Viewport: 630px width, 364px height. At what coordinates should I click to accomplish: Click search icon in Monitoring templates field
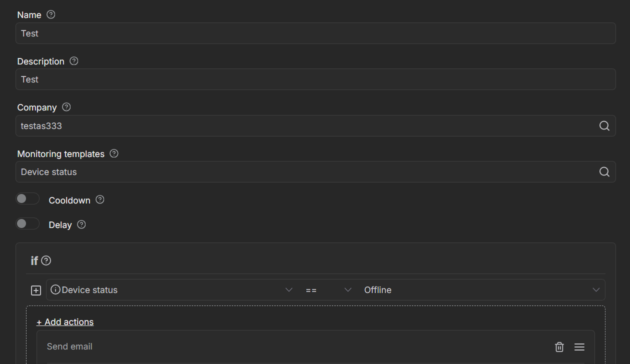[604, 172]
